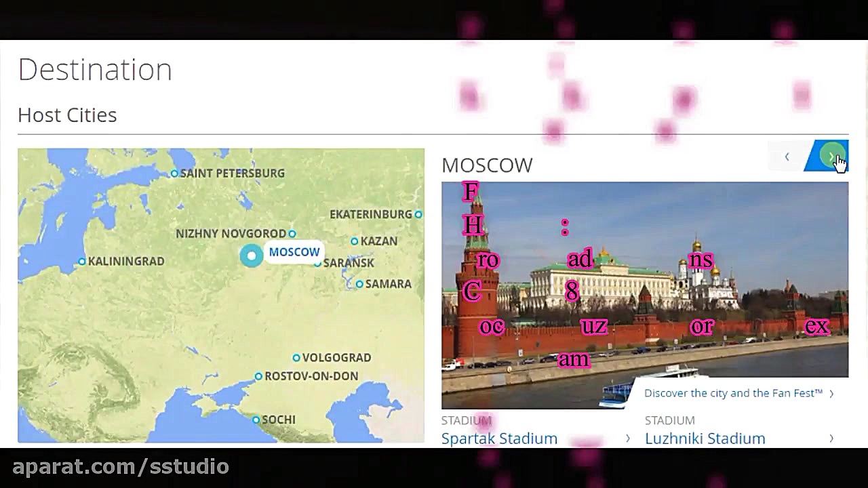Select the Saint Petersburg map marker

174,174
